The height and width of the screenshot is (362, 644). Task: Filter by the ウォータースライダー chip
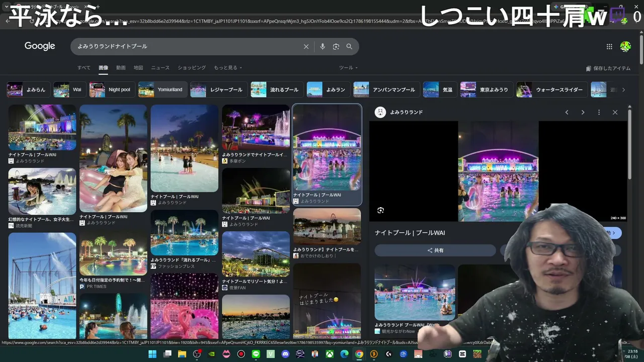pyautogui.click(x=552, y=90)
